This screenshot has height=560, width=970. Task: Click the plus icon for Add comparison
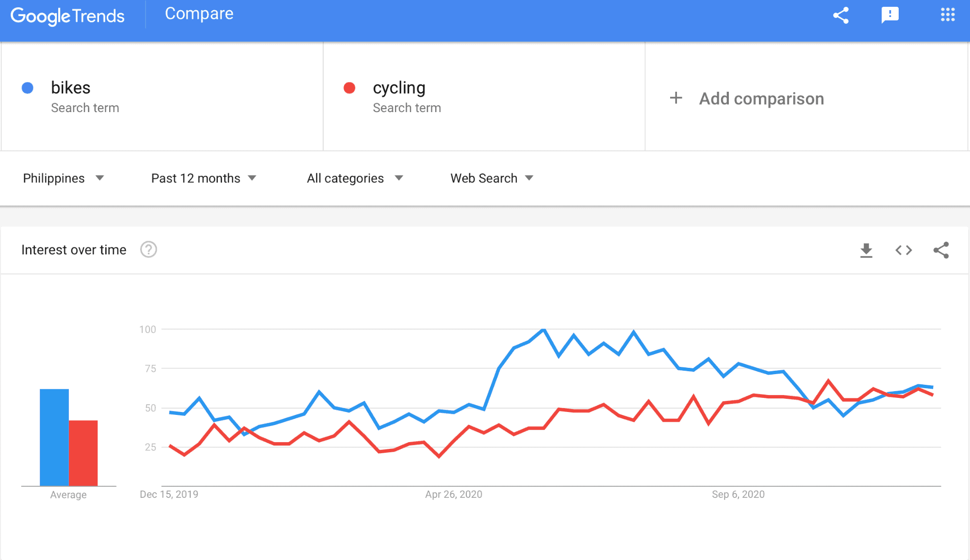click(x=676, y=98)
